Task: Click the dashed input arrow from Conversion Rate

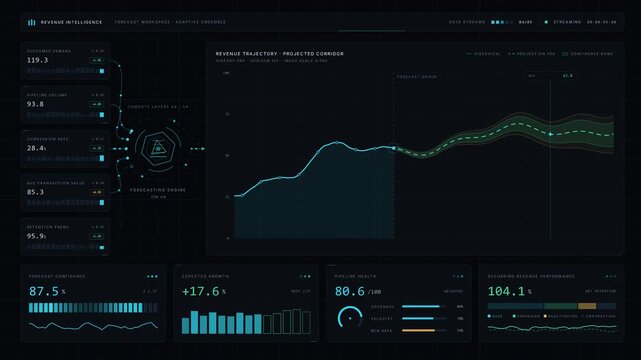Action: (120, 149)
